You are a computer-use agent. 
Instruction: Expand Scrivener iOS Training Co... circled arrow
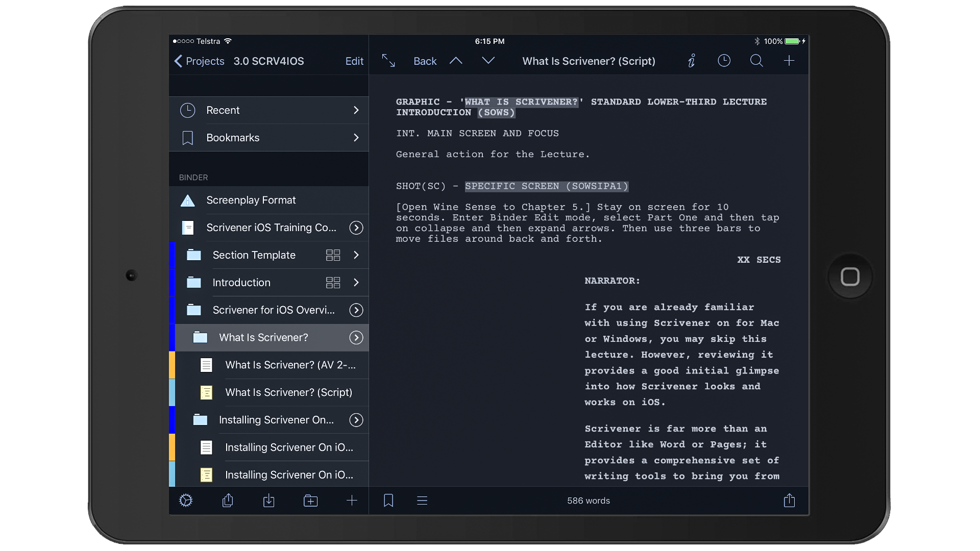point(356,228)
